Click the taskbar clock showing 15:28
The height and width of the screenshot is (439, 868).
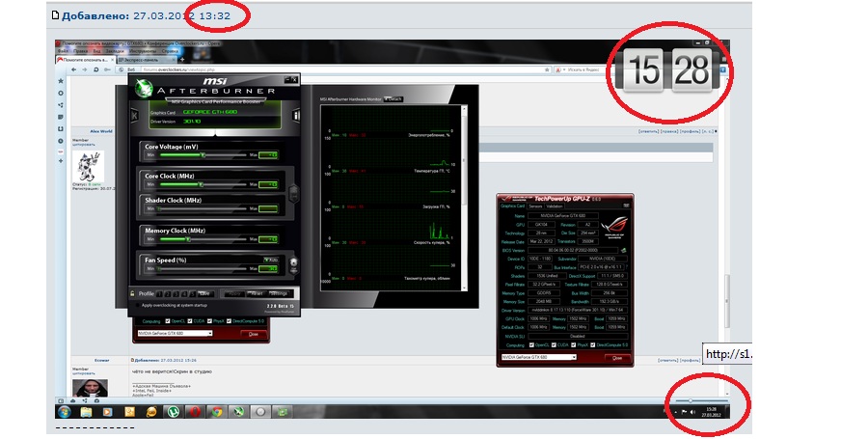coord(710,412)
